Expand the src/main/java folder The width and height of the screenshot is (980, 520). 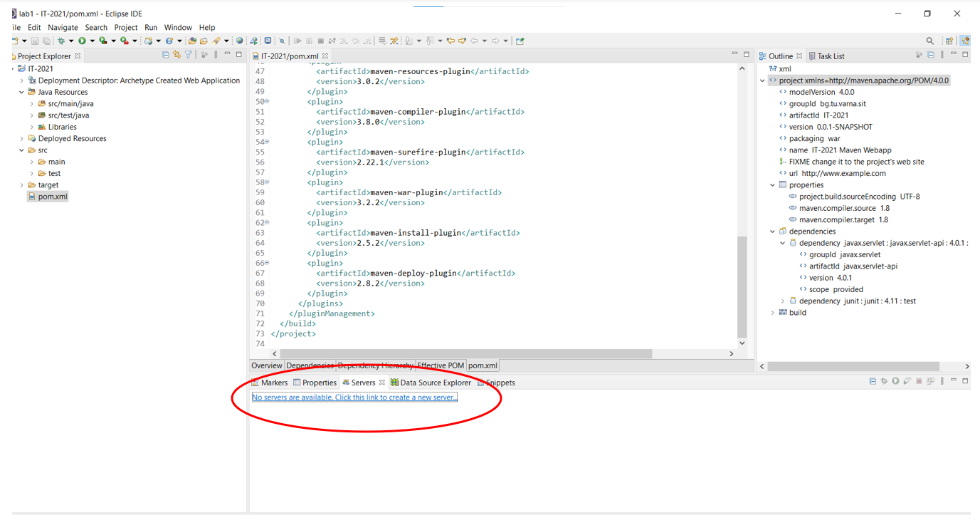coord(31,104)
